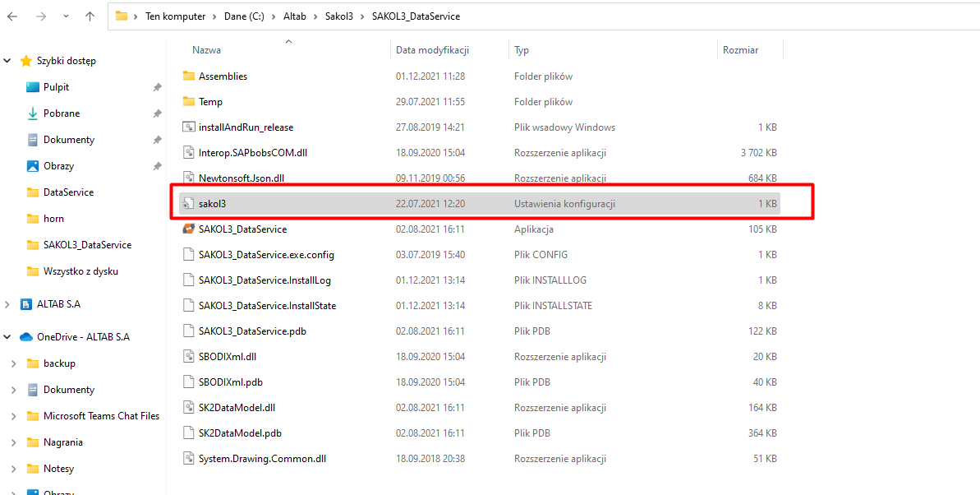The image size is (980, 495).
Task: Select Newtonsoft.Json.dll file icon
Action: 189,178
